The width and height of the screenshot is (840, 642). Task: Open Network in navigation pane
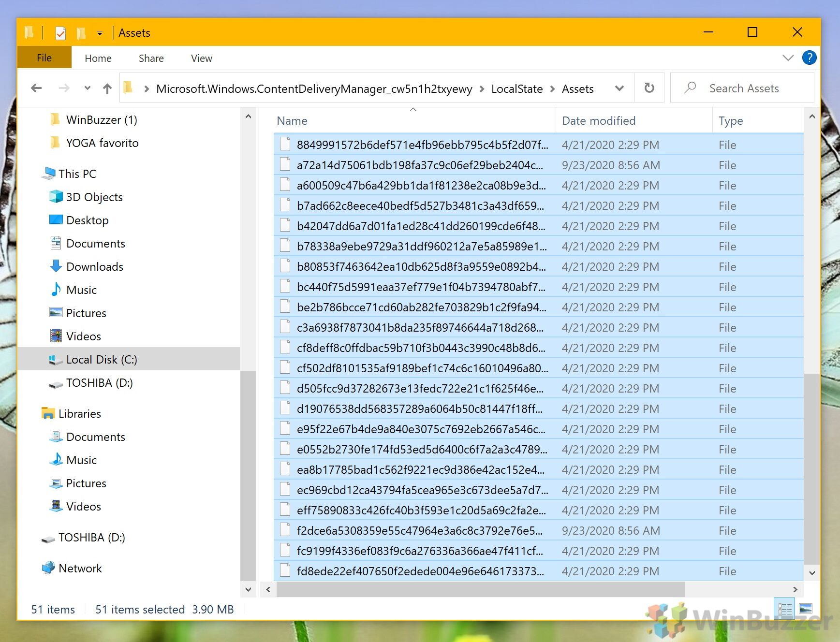click(80, 568)
